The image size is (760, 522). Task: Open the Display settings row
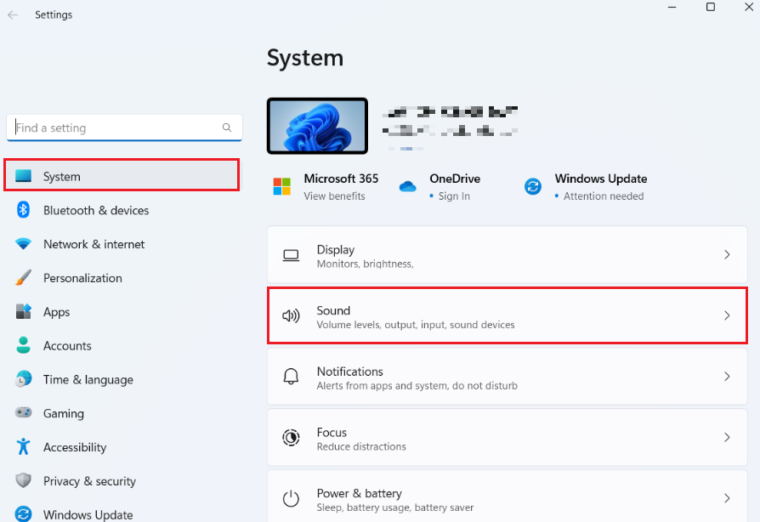pos(507,255)
